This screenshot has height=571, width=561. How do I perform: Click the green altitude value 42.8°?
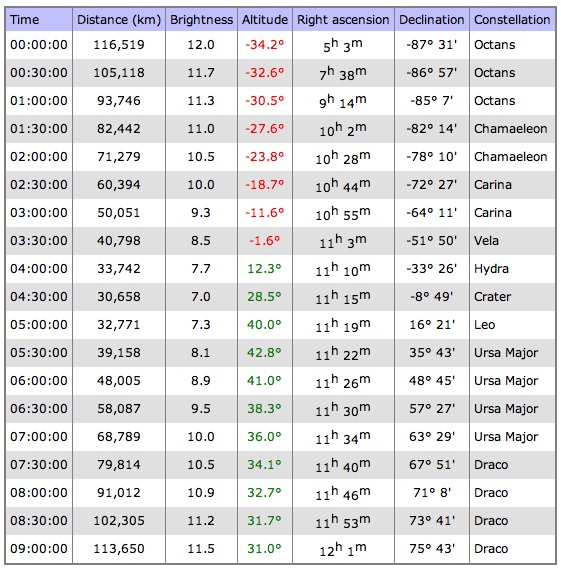coord(264,353)
